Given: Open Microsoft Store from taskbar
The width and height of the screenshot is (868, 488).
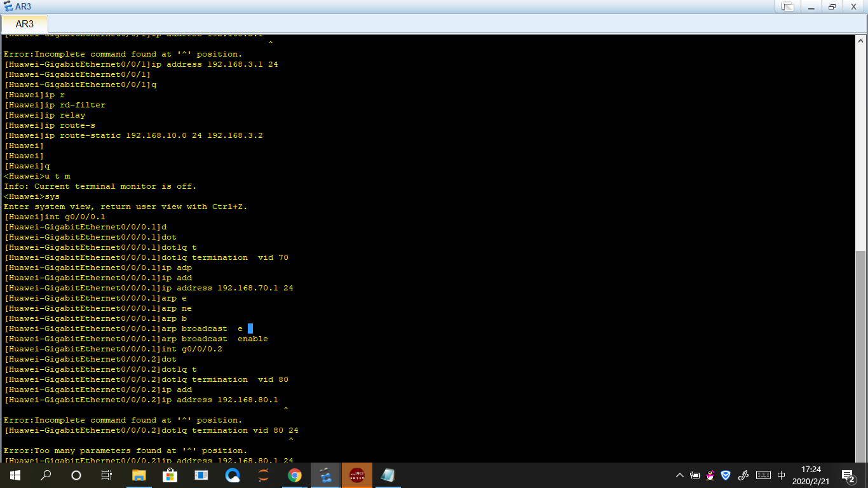Looking at the screenshot, I should tap(170, 475).
